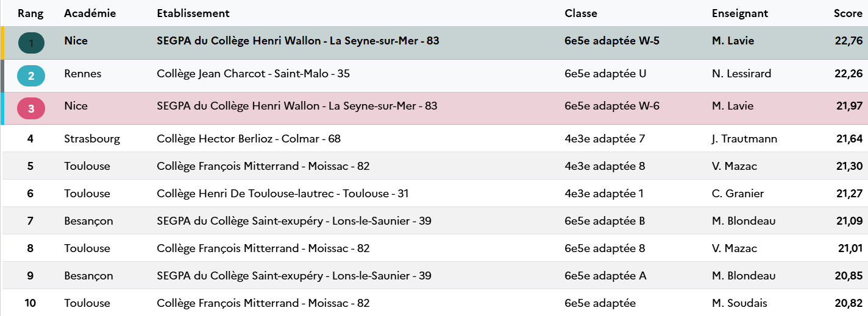
Task: Select Collège Henri De Toulouse-lautrec establishment
Action: tap(283, 194)
